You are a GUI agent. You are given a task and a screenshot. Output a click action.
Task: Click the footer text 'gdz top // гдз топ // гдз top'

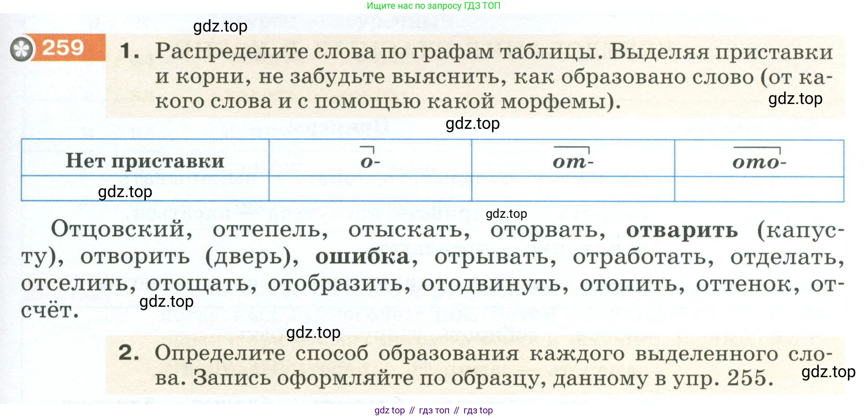tap(433, 410)
